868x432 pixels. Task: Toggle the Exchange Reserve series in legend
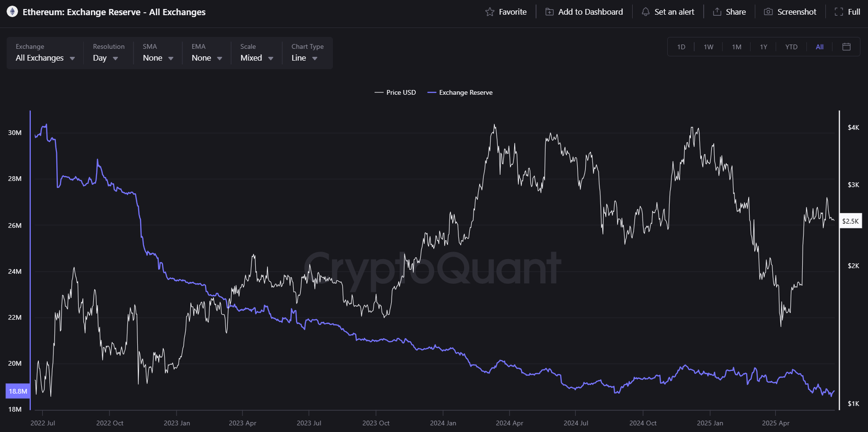tap(460, 92)
